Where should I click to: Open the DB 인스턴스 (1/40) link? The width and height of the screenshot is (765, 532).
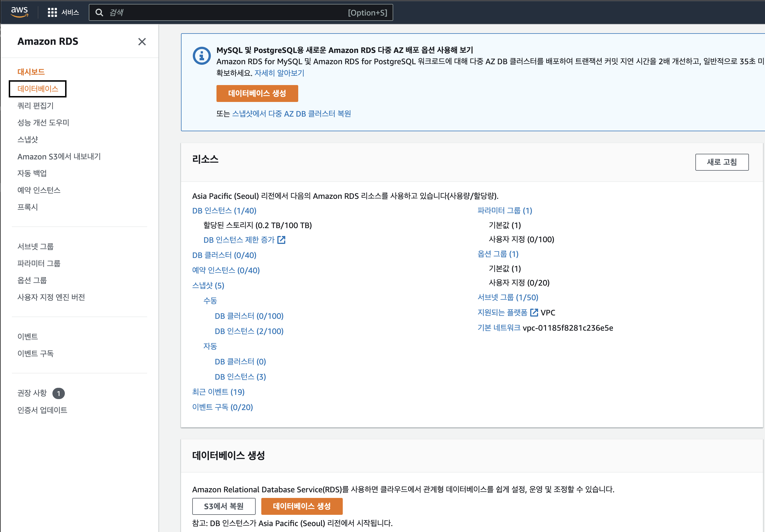224,211
